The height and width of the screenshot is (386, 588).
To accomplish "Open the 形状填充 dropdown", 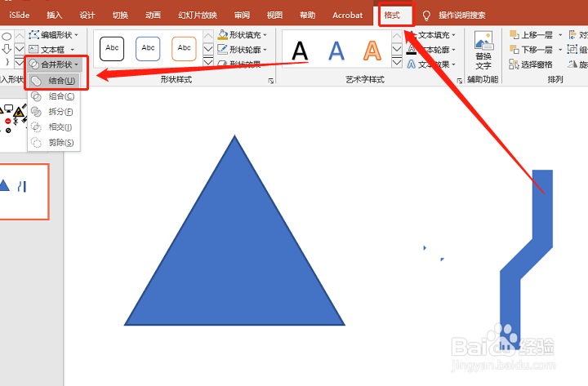I will pos(243,35).
